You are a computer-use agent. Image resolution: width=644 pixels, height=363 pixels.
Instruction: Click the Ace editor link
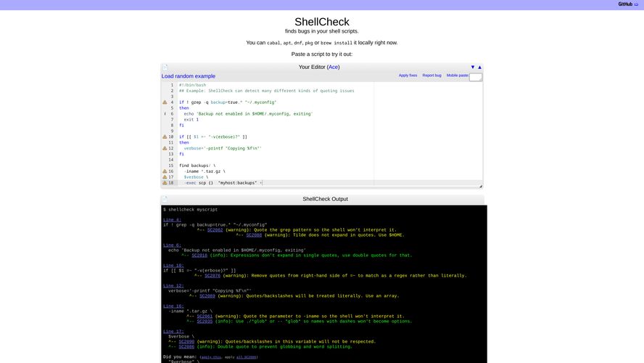coord(333,67)
